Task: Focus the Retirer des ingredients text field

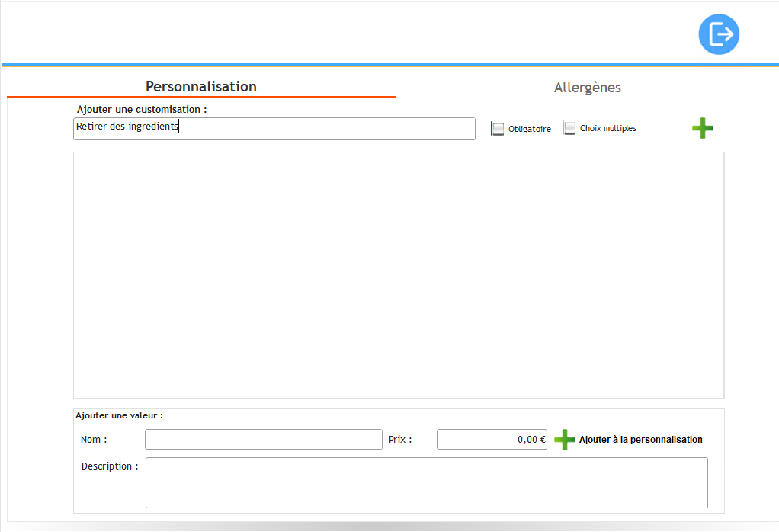Action: [274, 128]
